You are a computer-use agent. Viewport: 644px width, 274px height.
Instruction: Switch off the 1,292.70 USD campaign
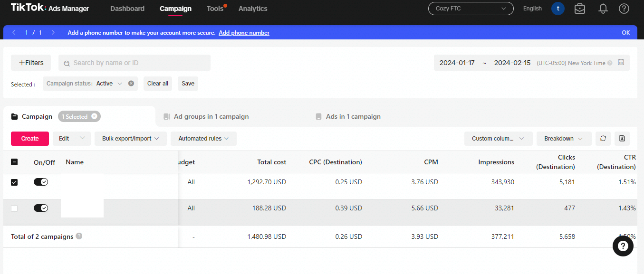point(41,182)
